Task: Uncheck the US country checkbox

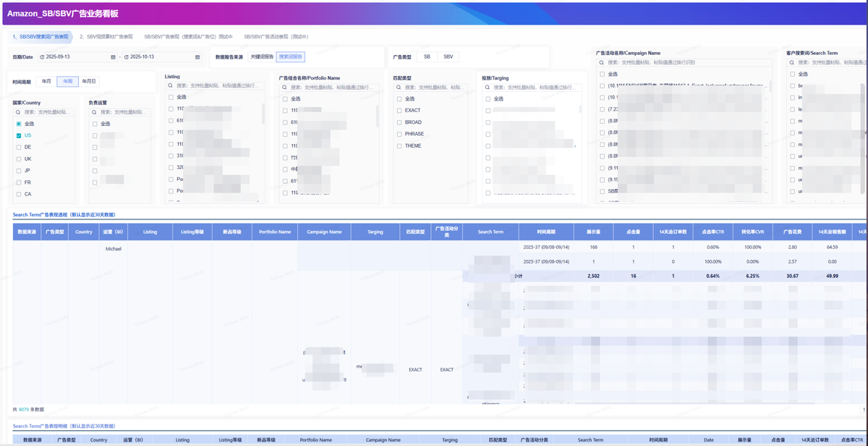Action: 19,135
